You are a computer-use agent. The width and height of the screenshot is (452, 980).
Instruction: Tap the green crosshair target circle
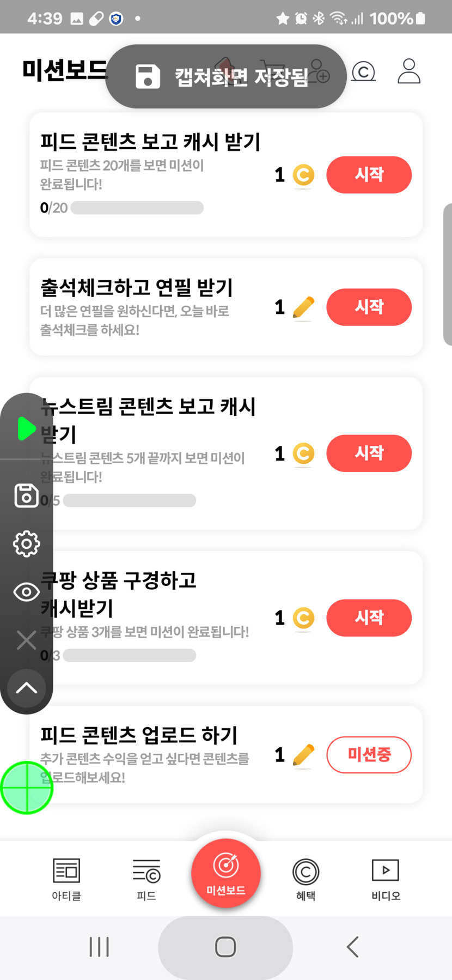(x=26, y=788)
